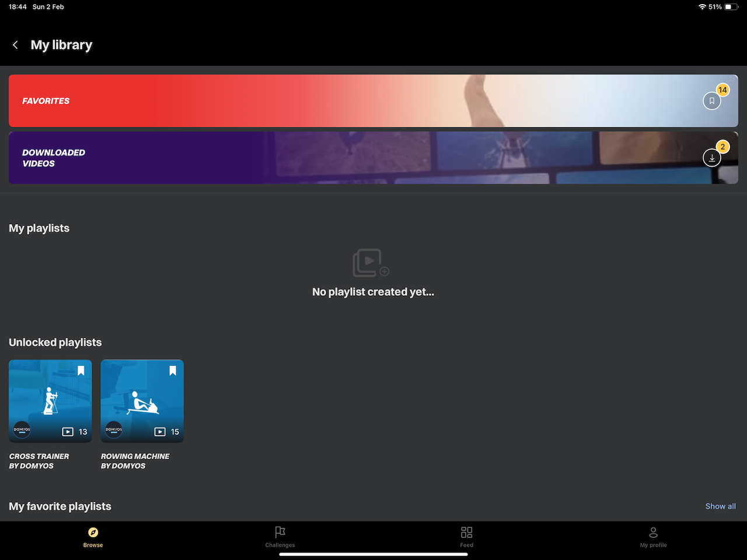Viewport: 747px width, 560px height.
Task: Switch to the Challenges tab
Action: point(280,537)
